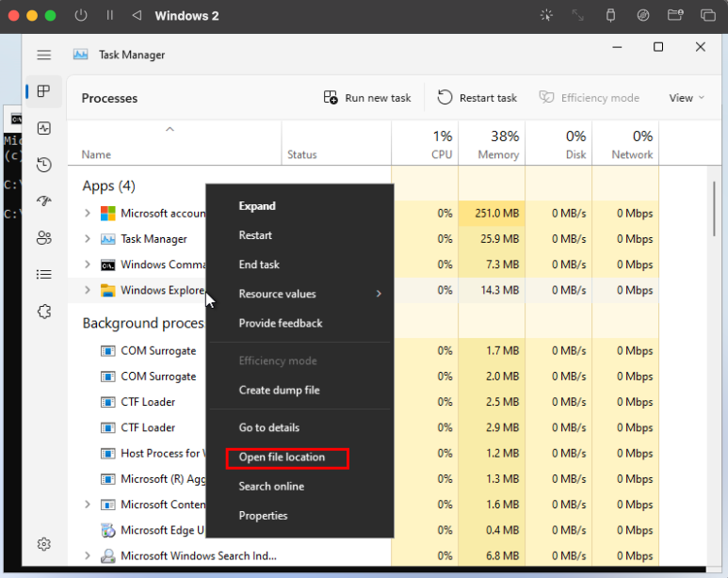
Task: Click the 251.0 MB memory cell
Action: (x=492, y=214)
